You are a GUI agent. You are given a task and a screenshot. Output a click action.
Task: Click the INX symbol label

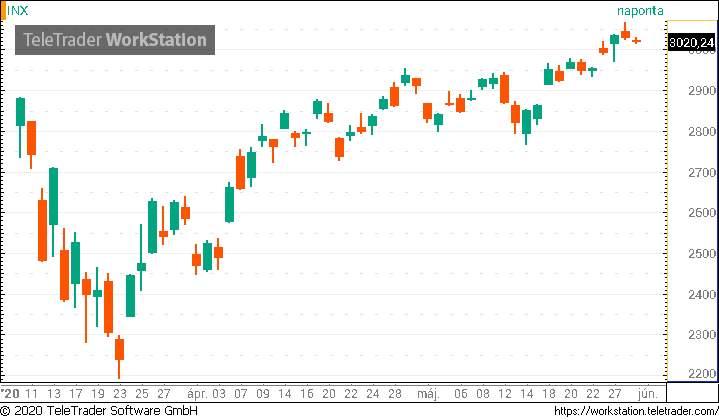pyautogui.click(x=18, y=11)
